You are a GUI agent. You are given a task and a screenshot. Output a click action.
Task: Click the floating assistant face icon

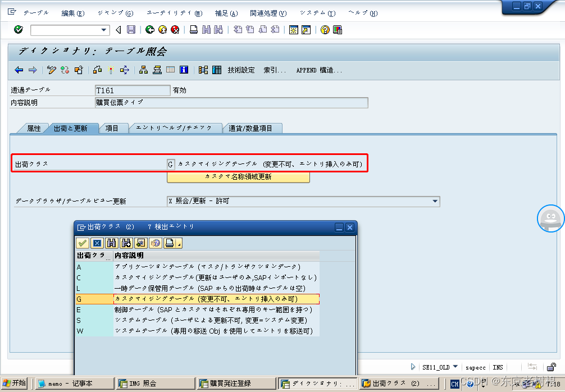coord(550,218)
